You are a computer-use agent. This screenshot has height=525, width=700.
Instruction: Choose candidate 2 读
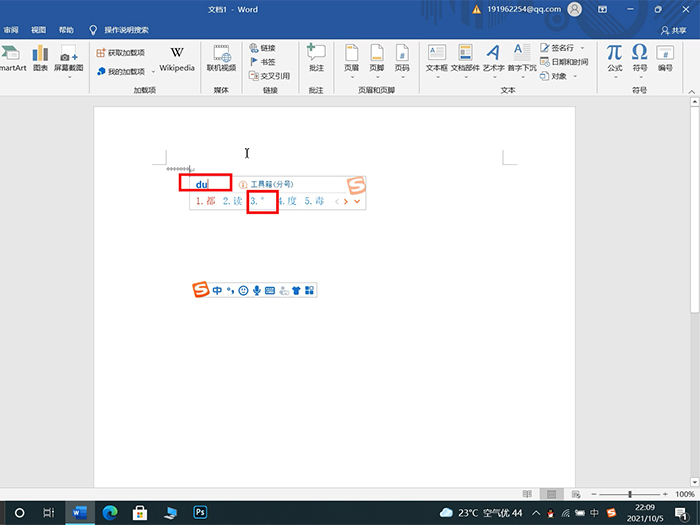pos(233,201)
